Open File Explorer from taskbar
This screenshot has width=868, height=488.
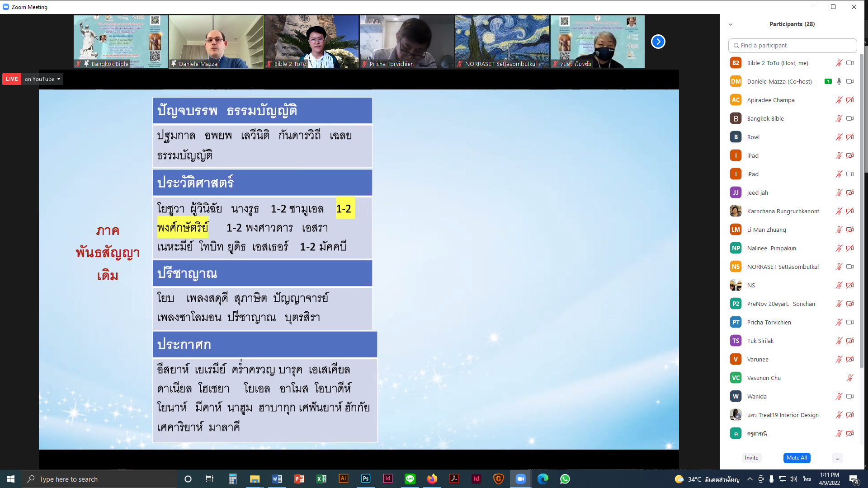[255, 479]
